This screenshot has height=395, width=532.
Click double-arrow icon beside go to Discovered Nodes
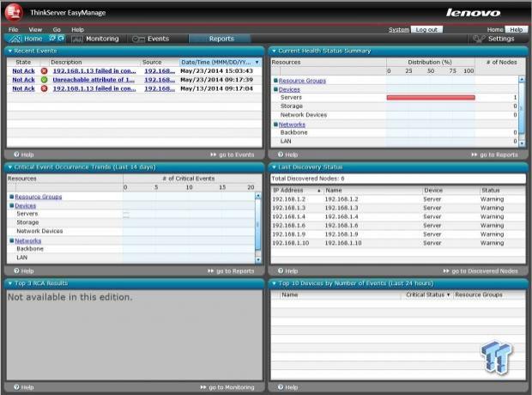[x=446, y=271]
